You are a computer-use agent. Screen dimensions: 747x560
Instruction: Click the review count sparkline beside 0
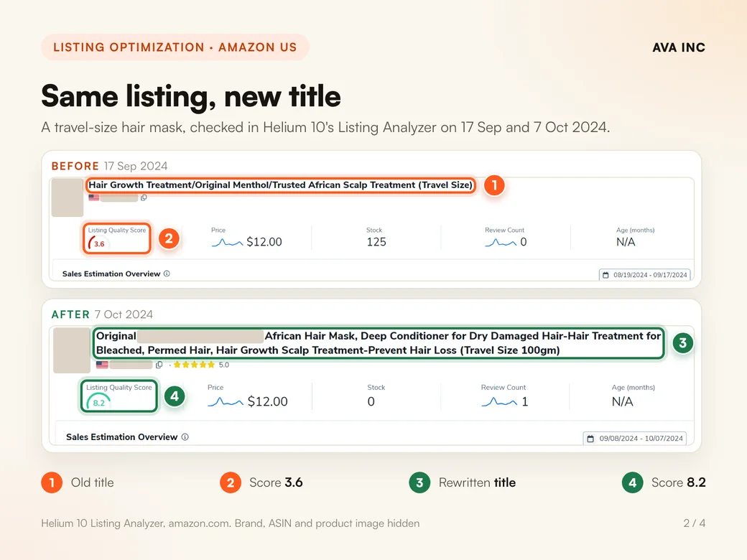(500, 243)
